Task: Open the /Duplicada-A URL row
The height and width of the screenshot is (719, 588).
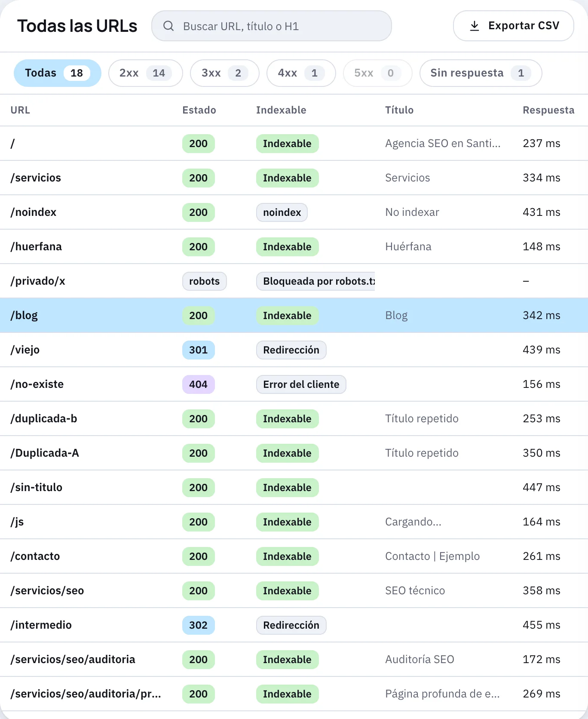Action: [294, 453]
